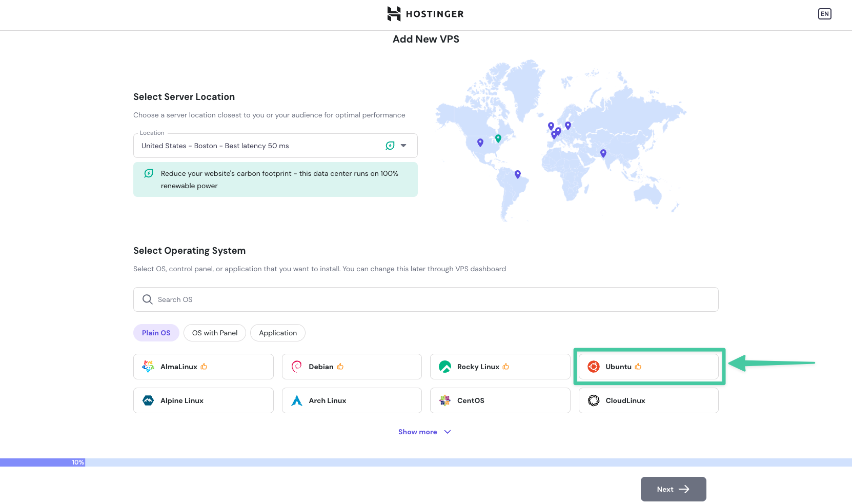Click the CentOS logo icon
852x504 pixels.
(x=445, y=400)
